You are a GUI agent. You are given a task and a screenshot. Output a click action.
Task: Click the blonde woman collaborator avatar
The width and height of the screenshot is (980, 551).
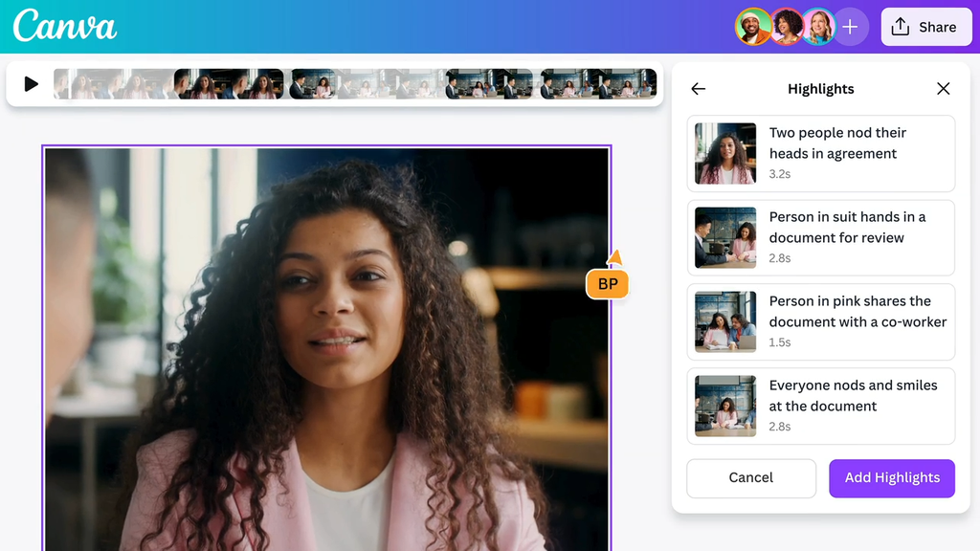pos(817,27)
